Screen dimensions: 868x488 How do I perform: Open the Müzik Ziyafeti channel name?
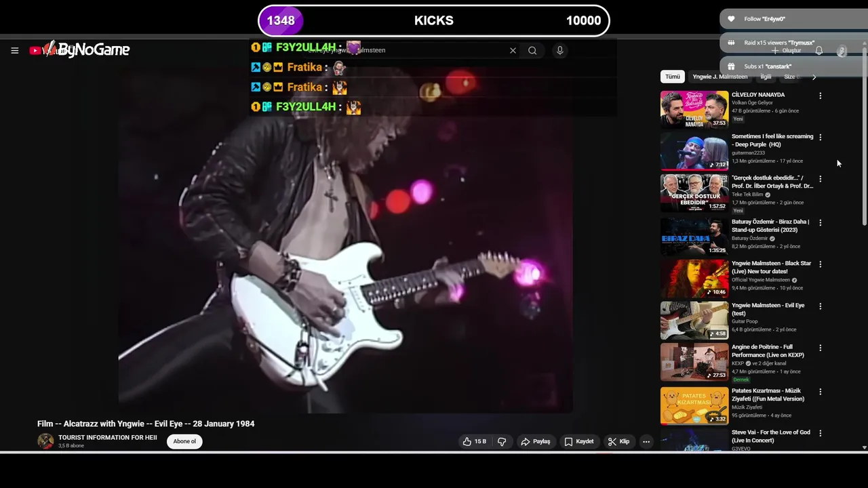pos(747,407)
